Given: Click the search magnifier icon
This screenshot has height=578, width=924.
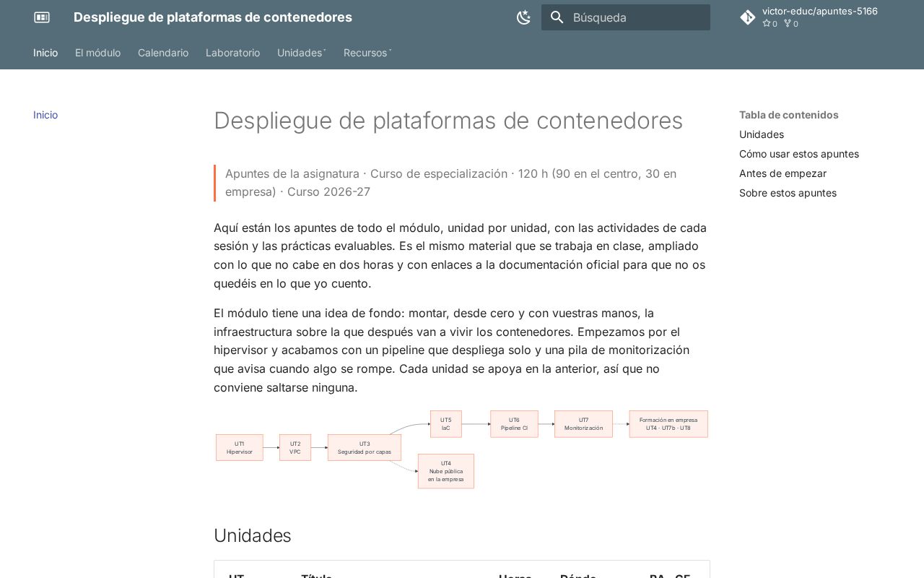Looking at the screenshot, I should tap(557, 17).
